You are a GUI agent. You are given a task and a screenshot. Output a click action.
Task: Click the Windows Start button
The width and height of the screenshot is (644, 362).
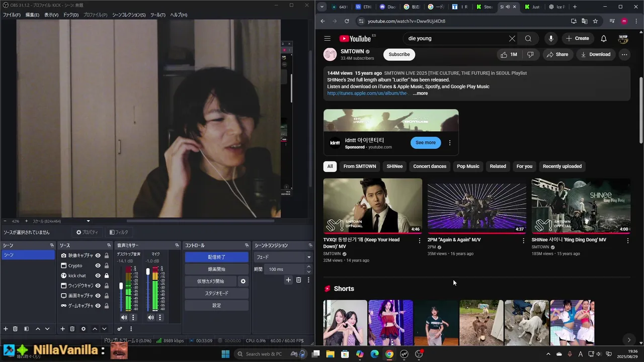225,354
